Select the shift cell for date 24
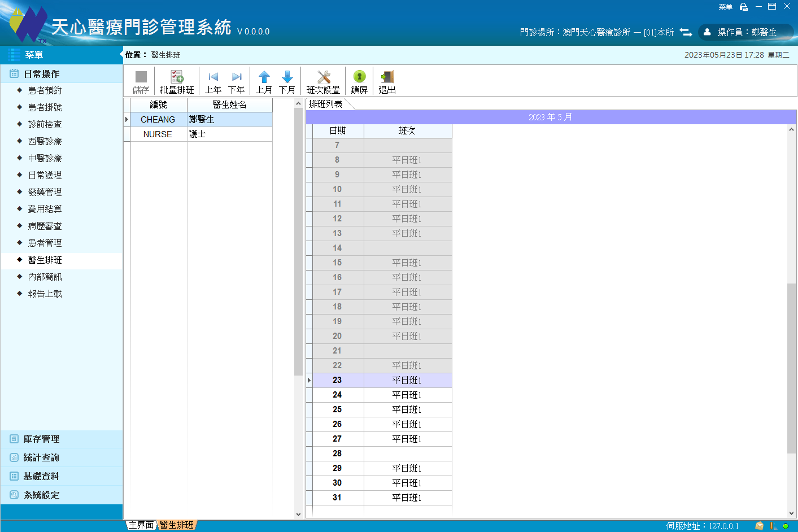This screenshot has height=532, width=798. [x=408, y=395]
